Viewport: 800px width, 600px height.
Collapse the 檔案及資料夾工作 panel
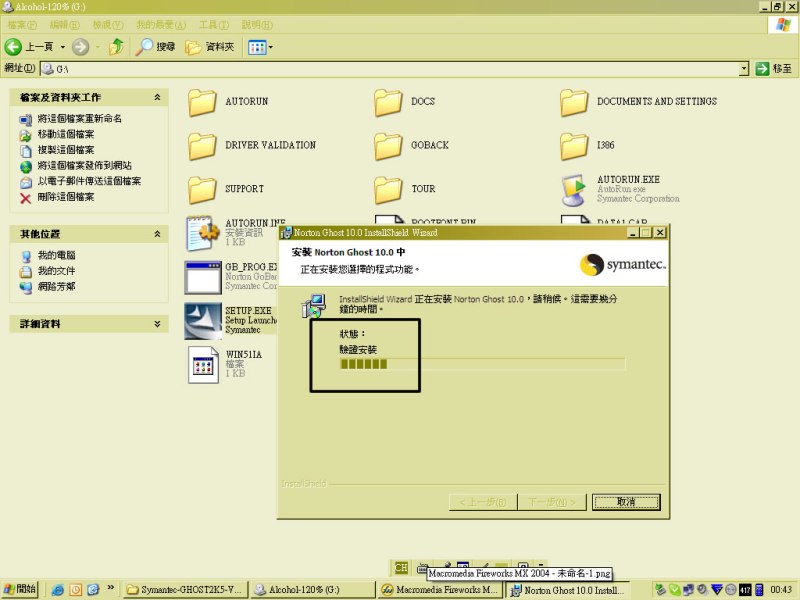(x=157, y=97)
